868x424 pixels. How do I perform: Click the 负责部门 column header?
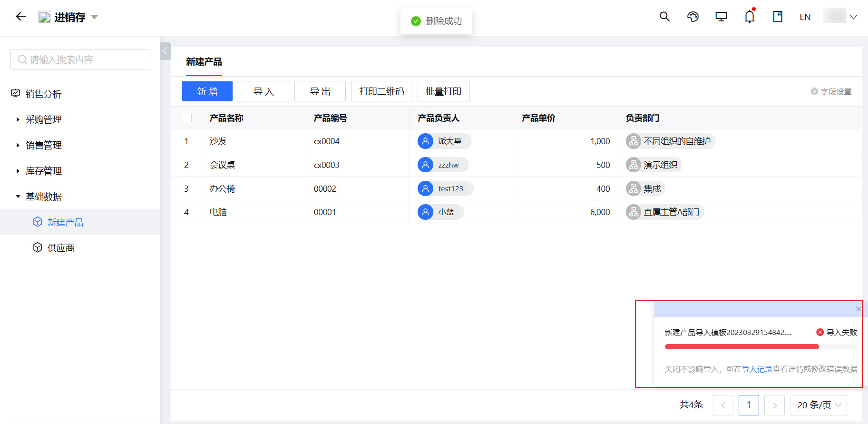(x=643, y=118)
